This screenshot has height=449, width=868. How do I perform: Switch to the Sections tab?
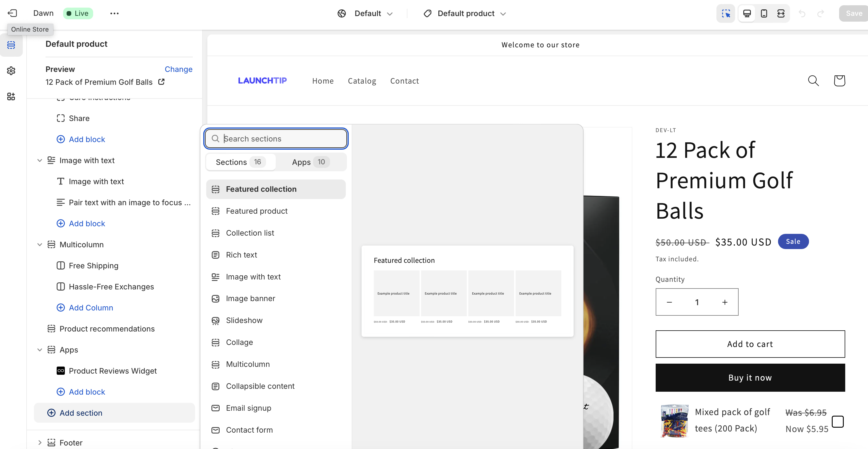click(x=241, y=162)
